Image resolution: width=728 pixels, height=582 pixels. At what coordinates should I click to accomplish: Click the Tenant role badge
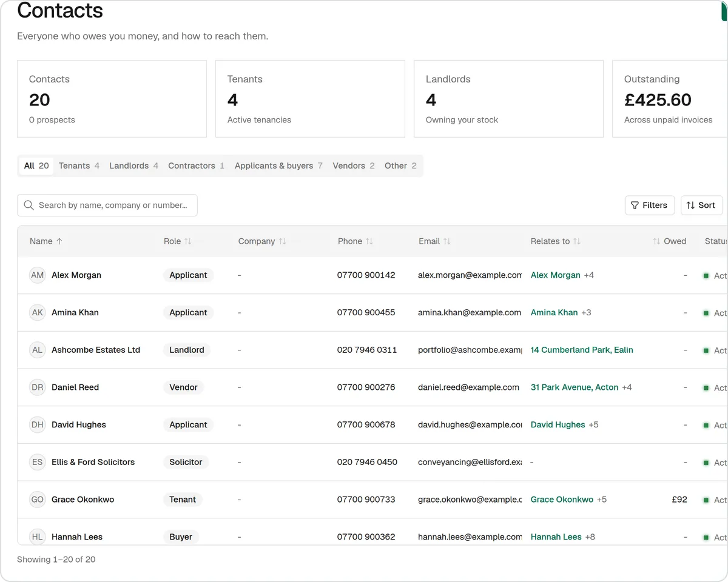[x=183, y=500]
